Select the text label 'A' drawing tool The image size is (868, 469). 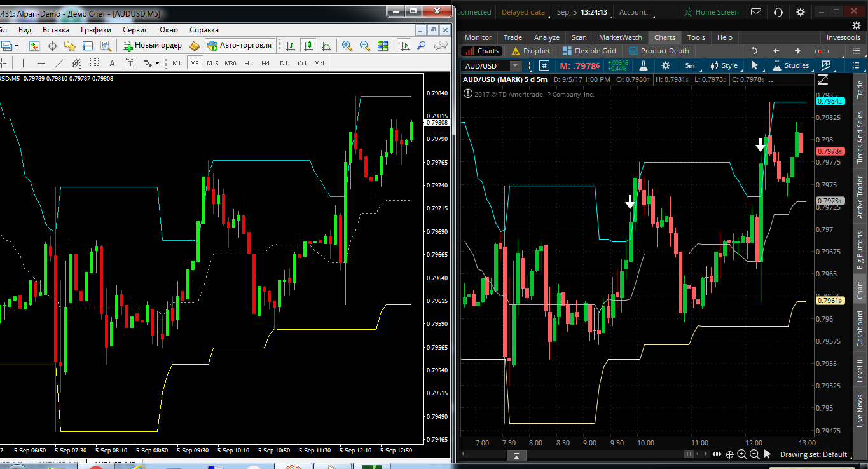tap(113, 63)
